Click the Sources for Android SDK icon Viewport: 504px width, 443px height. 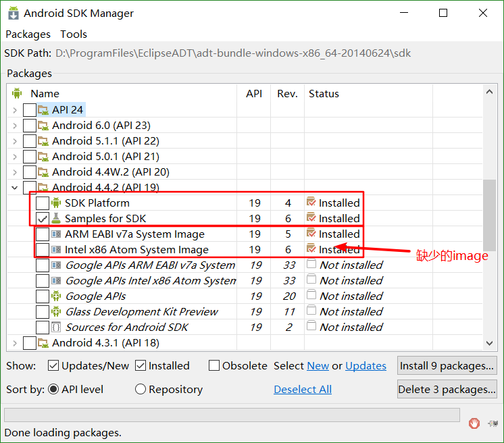pos(56,327)
